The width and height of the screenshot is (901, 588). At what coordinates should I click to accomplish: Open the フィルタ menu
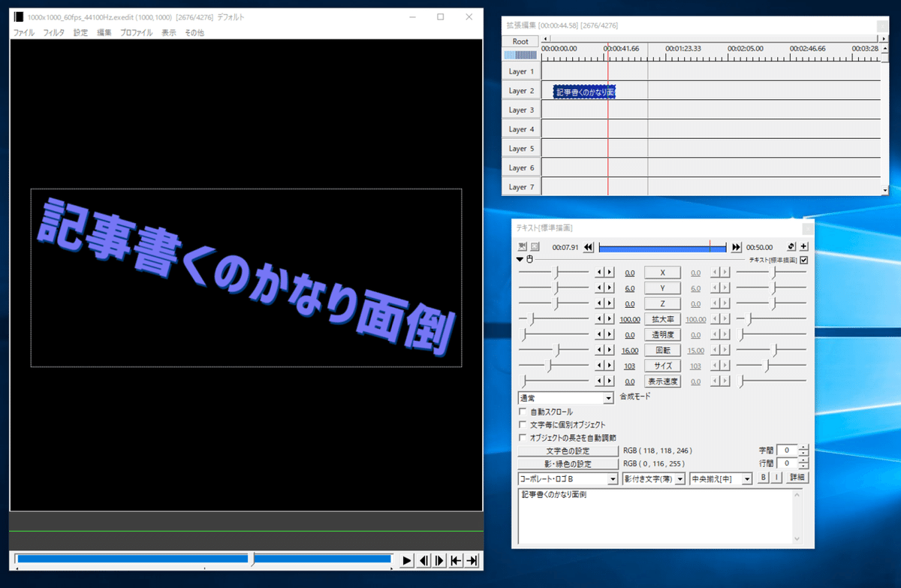54,32
